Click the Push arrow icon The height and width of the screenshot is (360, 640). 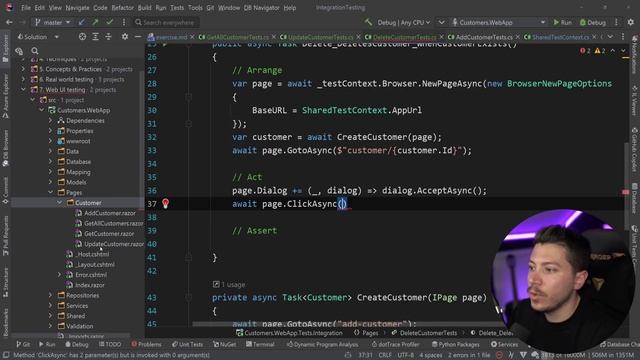[96, 22]
